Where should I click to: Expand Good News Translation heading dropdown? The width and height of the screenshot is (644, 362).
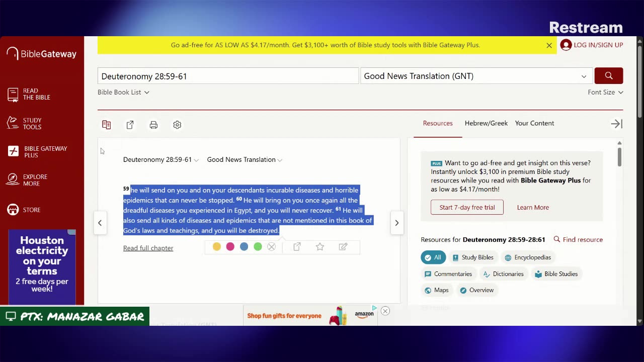(245, 159)
